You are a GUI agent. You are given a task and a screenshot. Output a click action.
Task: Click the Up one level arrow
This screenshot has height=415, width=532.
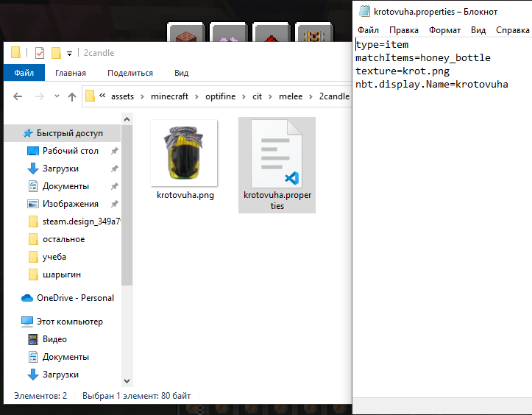point(72,96)
